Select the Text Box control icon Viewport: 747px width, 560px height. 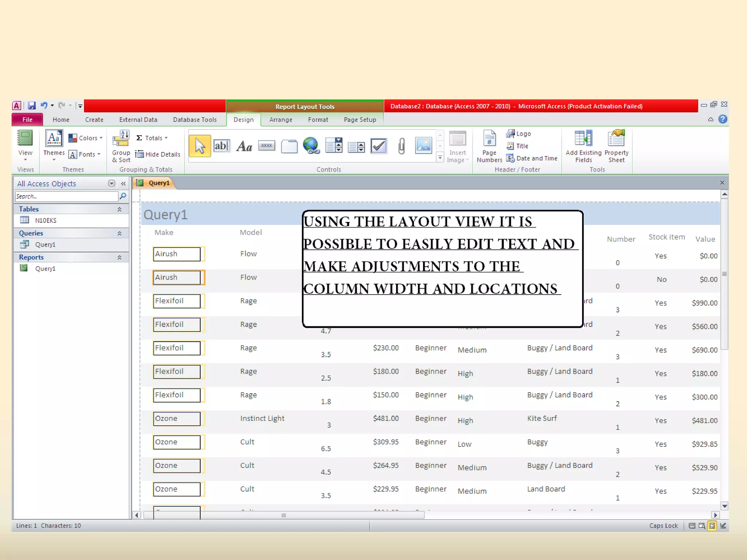(221, 146)
